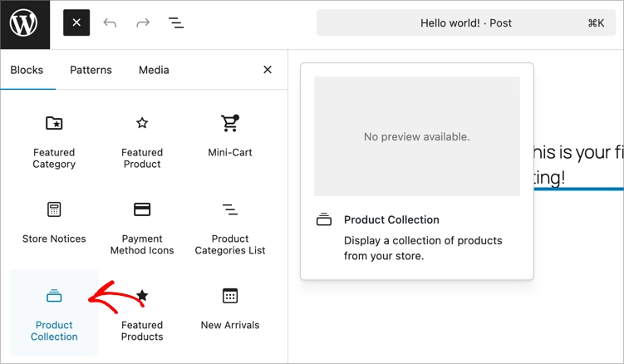Open the command palette Hello world! Post bar
The height and width of the screenshot is (364, 624).
tap(466, 23)
